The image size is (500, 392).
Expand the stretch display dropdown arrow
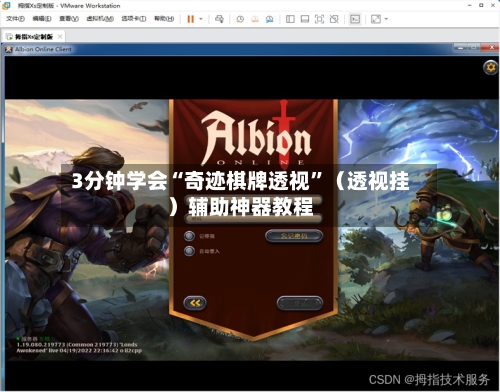coord(386,19)
